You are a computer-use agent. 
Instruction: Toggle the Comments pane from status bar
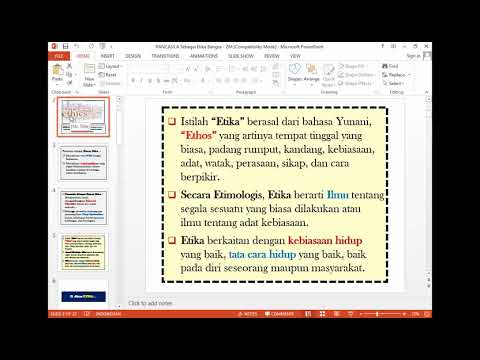pos(280,314)
